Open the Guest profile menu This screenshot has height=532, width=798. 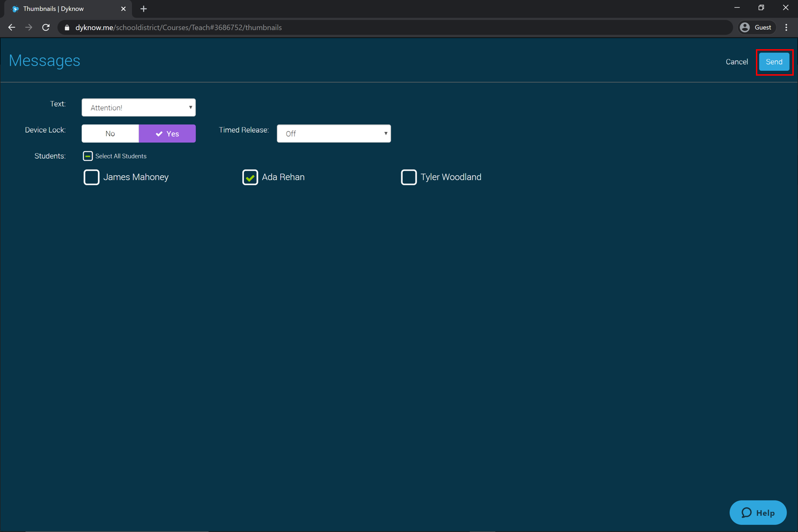point(757,27)
